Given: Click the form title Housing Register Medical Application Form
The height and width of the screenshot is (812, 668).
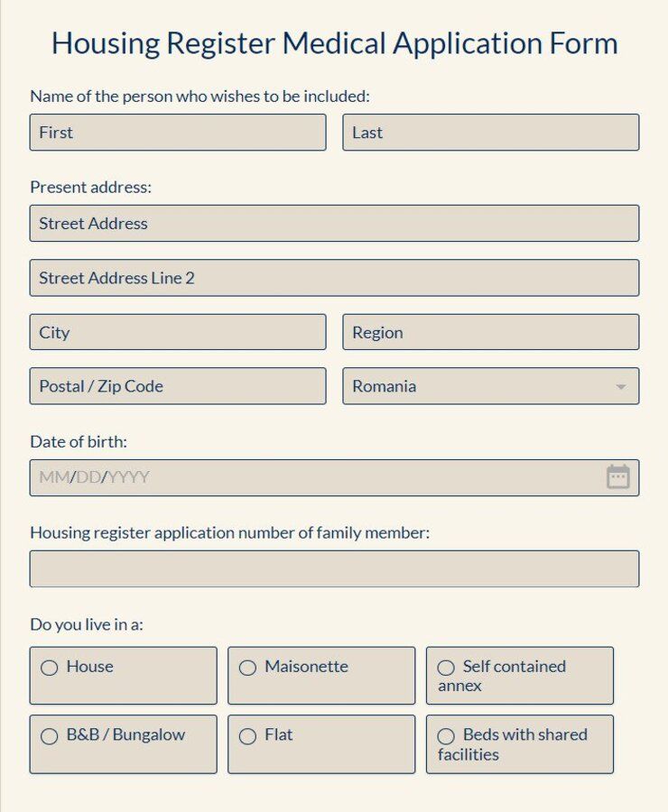Looking at the screenshot, I should 334,42.
